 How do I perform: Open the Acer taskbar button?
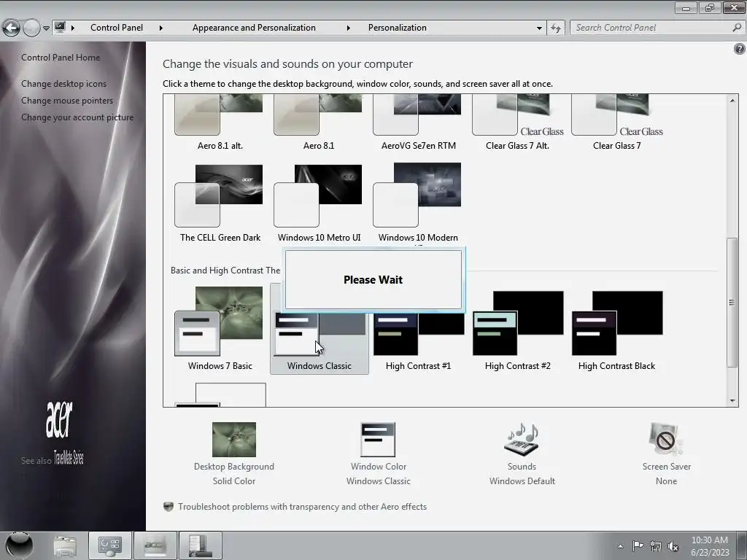155,545
